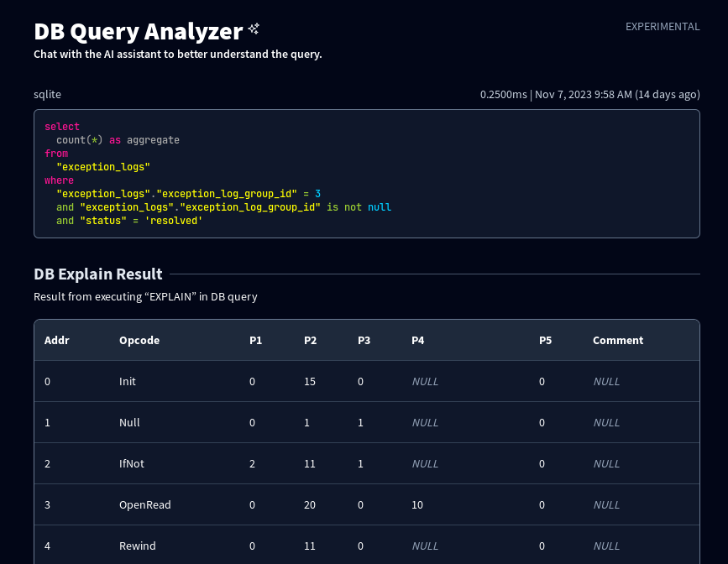Select the Init opcode row
728x564 pixels.
pos(367,381)
